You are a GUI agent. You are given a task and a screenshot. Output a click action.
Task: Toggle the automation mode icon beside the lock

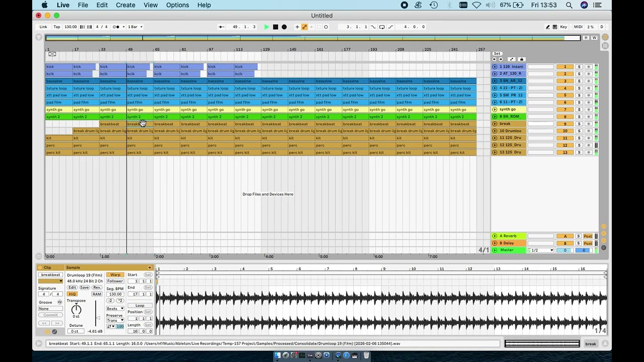coord(512,59)
